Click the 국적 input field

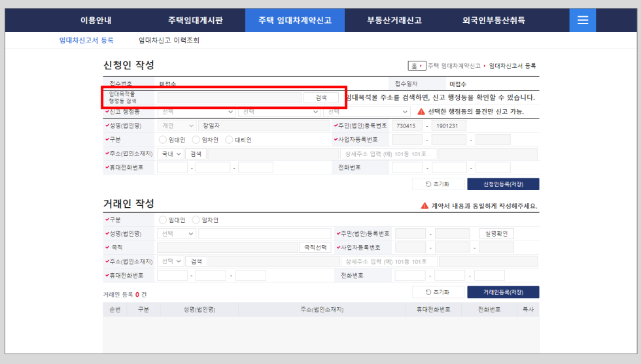pyautogui.click(x=228, y=248)
